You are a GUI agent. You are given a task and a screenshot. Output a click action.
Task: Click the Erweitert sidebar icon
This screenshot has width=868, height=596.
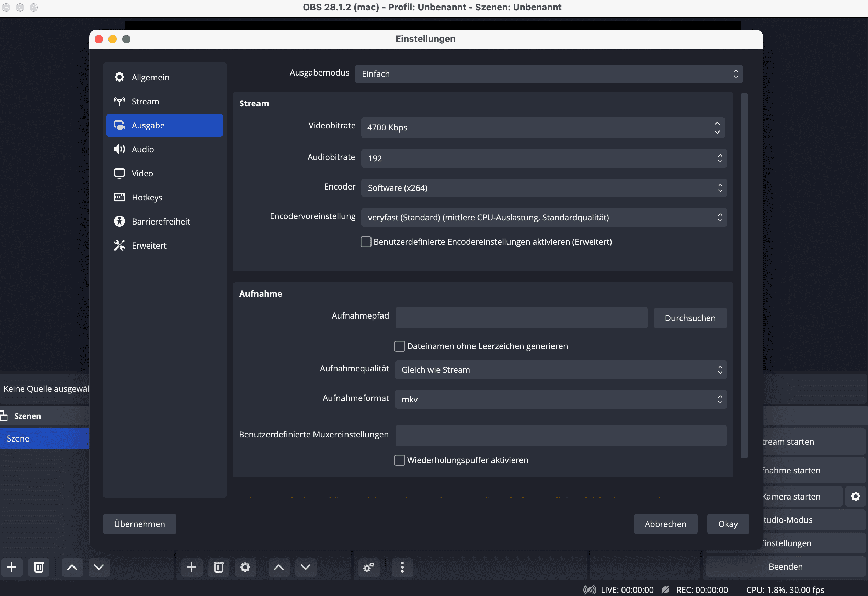(119, 244)
